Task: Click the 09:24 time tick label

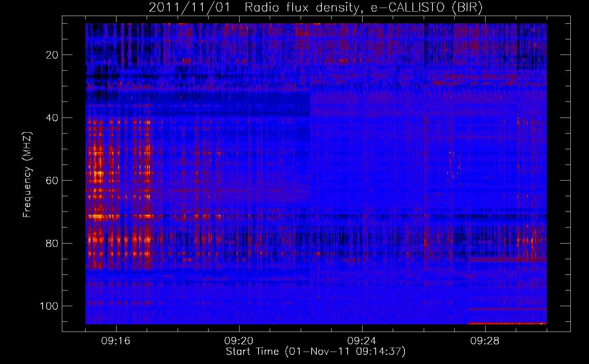Action: (362, 341)
